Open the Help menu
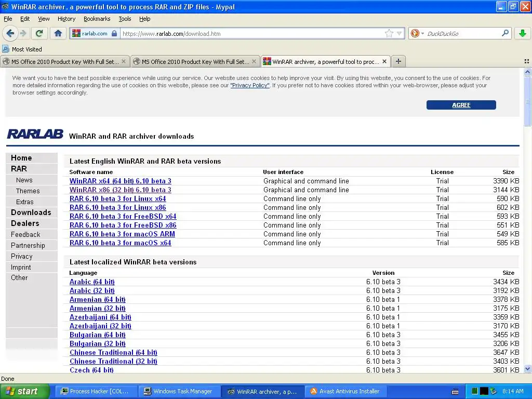The height and width of the screenshot is (399, 532). (x=145, y=19)
